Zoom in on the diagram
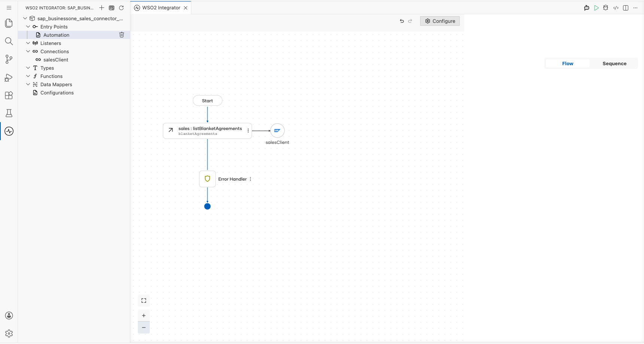The width and height of the screenshot is (644, 344). pyautogui.click(x=144, y=316)
